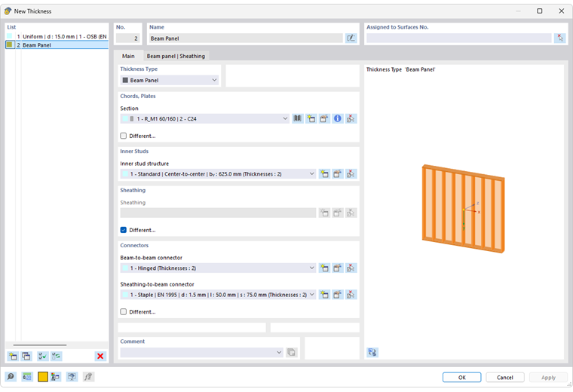This screenshot has height=392, width=573.
Task: Click the rightmost icon beside Beam-to-beam connector
Action: pos(351,268)
